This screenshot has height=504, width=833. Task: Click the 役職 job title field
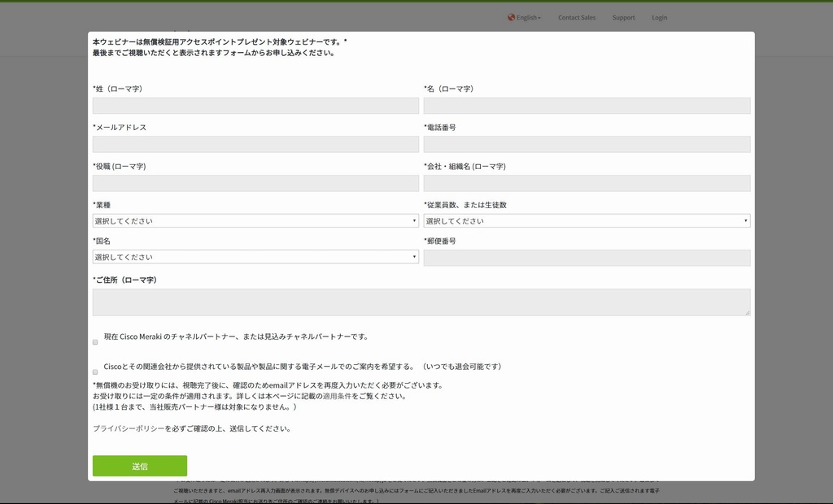click(255, 183)
